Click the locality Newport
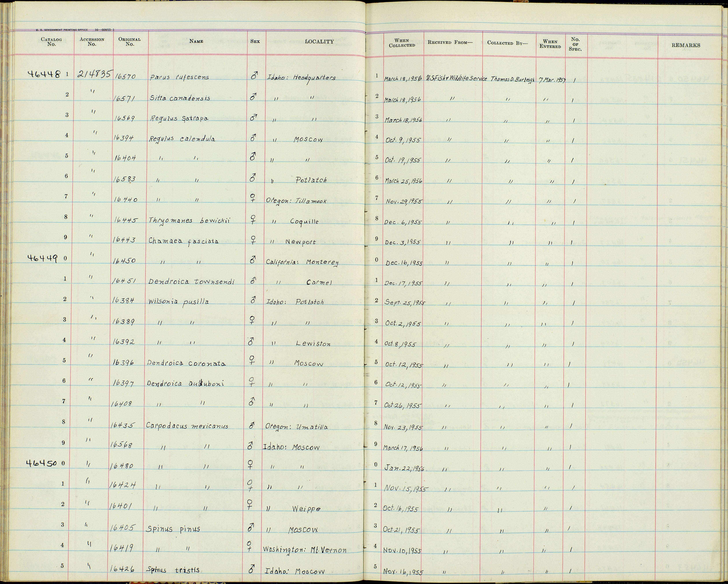The height and width of the screenshot is (584, 728). (x=301, y=242)
